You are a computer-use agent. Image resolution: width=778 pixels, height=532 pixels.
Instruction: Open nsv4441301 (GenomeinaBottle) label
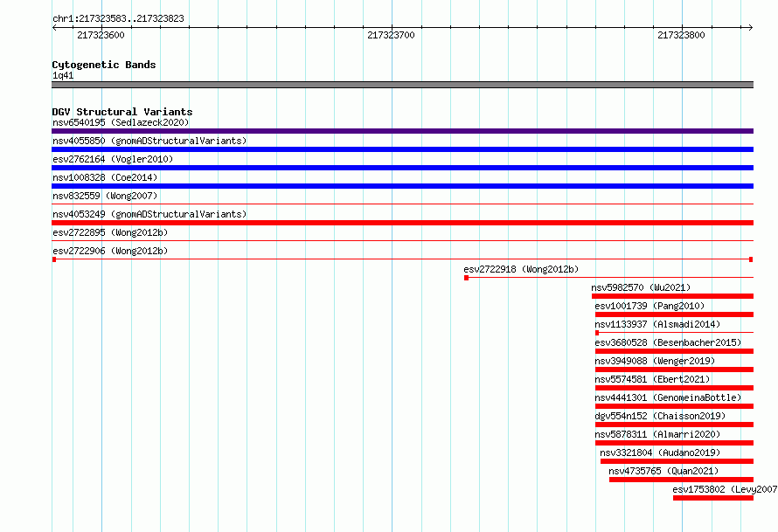click(x=668, y=397)
